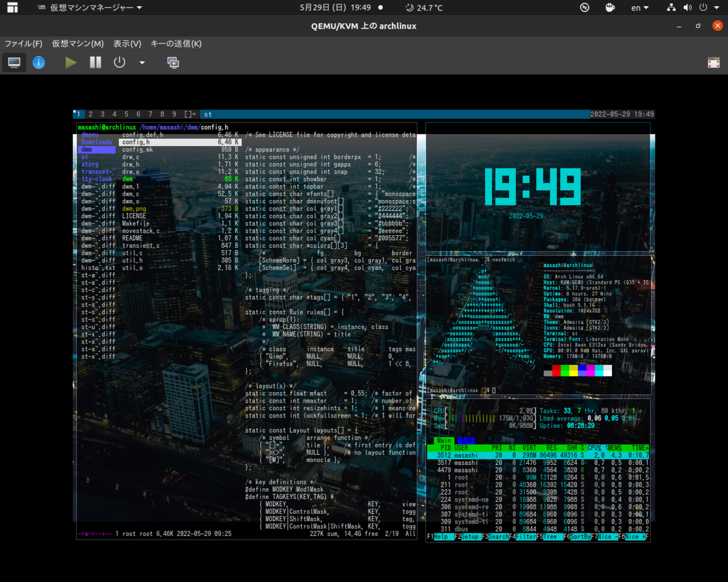Click F7 Nice - in the htop footer

point(605,537)
